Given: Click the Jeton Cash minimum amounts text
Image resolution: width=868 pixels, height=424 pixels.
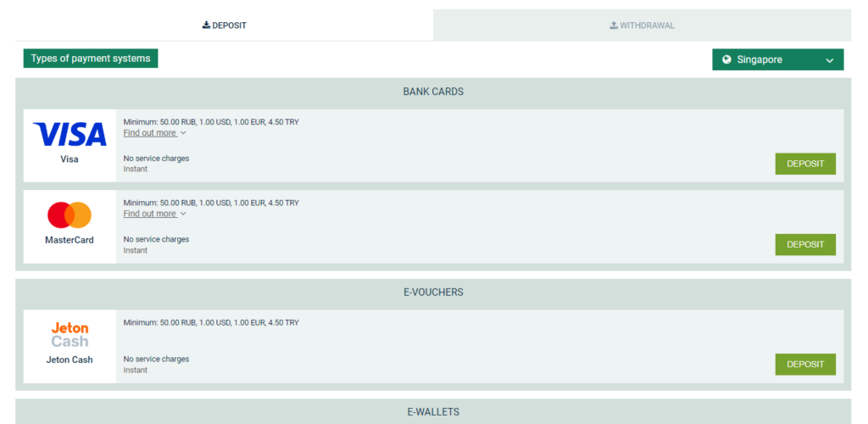Looking at the screenshot, I should (211, 323).
